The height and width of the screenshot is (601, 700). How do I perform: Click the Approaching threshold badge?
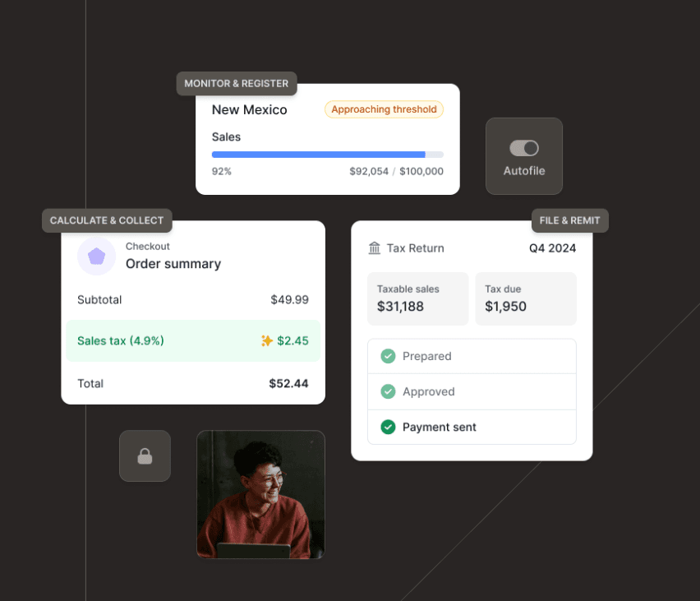coord(384,109)
